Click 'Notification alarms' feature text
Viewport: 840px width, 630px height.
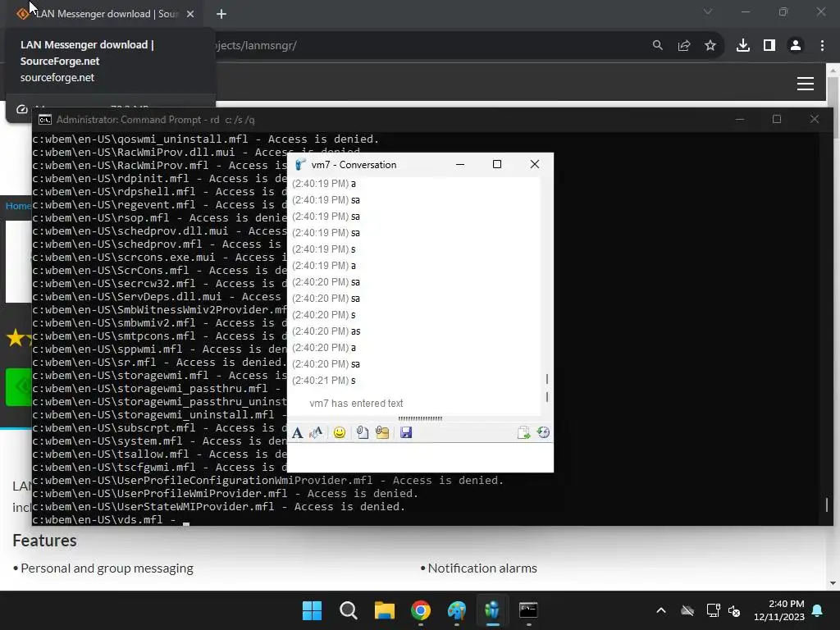[x=482, y=568]
